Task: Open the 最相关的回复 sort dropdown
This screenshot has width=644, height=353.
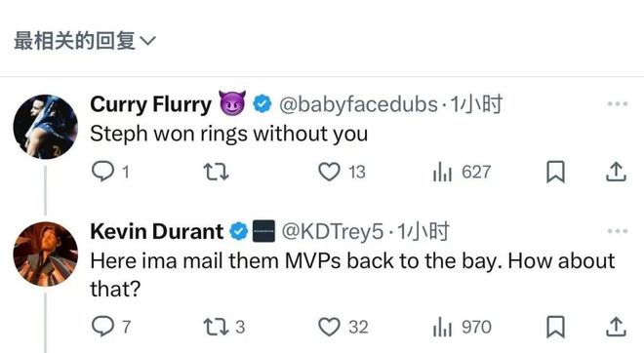Action: (x=85, y=41)
